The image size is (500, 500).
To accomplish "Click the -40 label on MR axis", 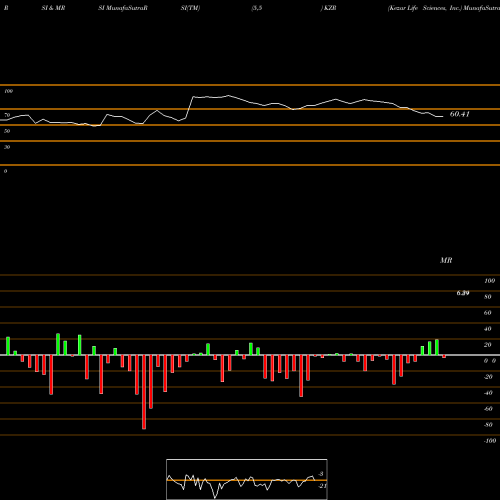I will coord(488,393).
